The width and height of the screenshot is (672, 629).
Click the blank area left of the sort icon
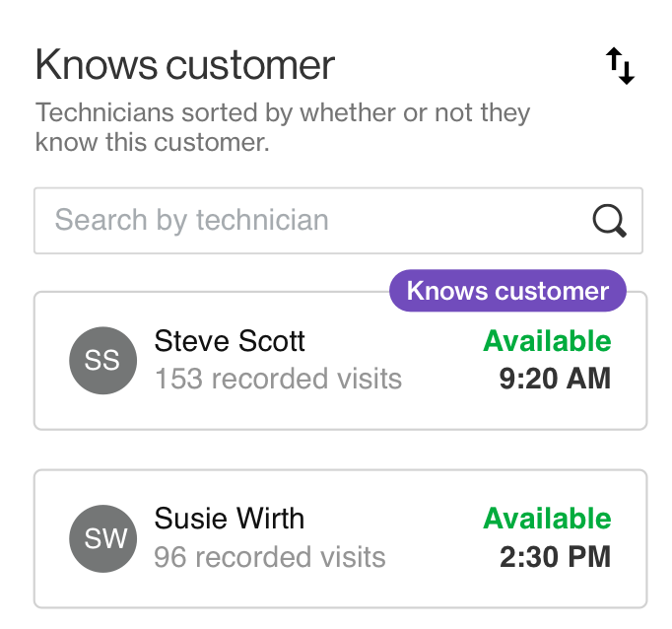click(473, 66)
